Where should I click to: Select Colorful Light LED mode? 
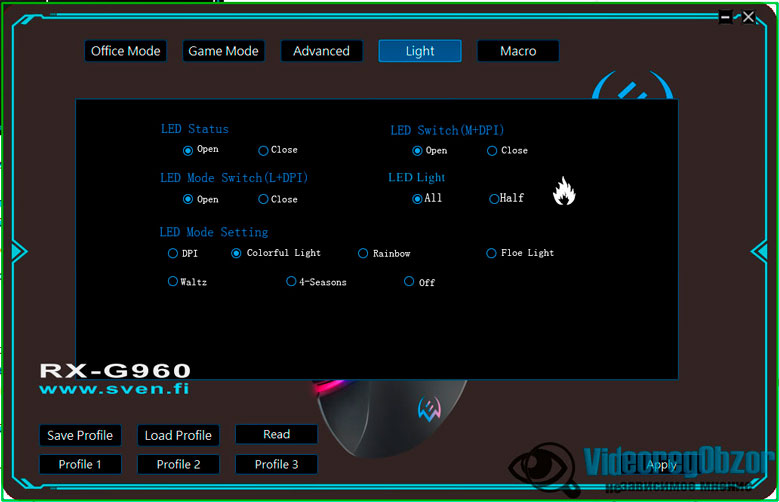[236, 253]
